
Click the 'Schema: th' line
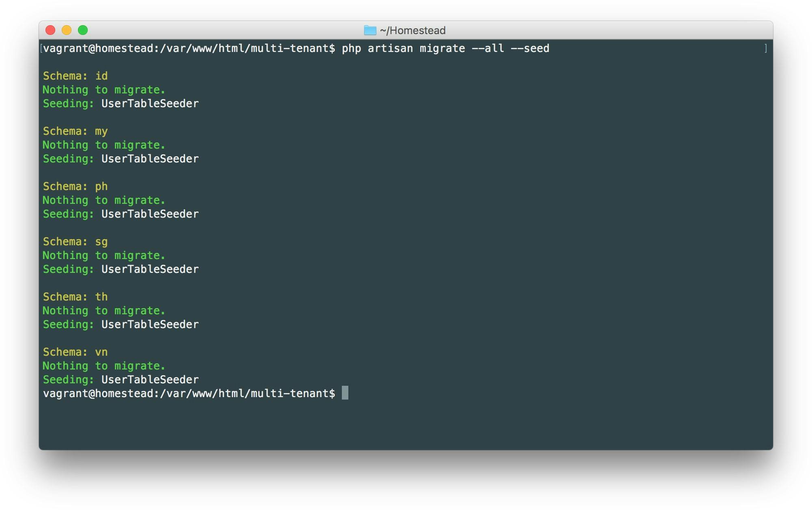(x=76, y=297)
